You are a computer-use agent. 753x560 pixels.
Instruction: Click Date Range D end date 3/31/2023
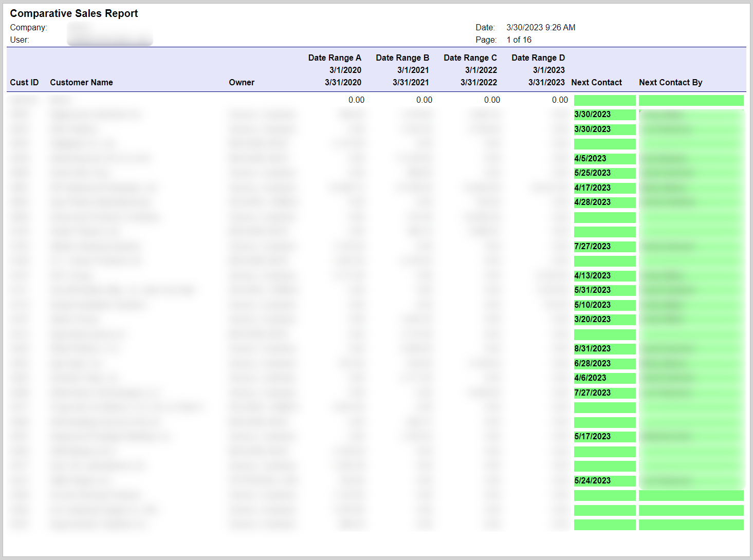click(x=546, y=82)
